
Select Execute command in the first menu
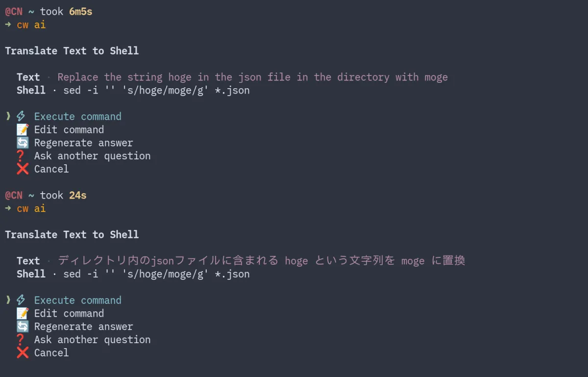[x=77, y=116]
